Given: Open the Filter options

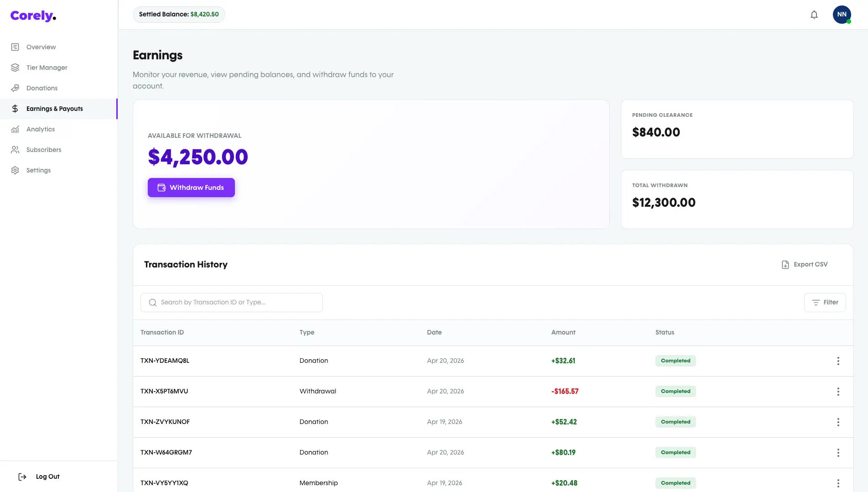Looking at the screenshot, I should (825, 303).
